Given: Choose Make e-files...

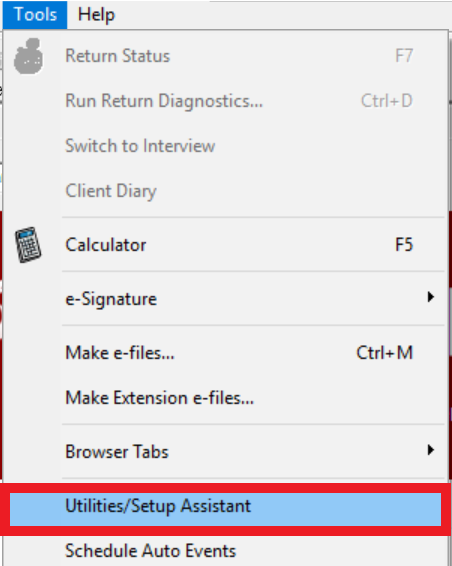Looking at the screenshot, I should click(120, 353).
